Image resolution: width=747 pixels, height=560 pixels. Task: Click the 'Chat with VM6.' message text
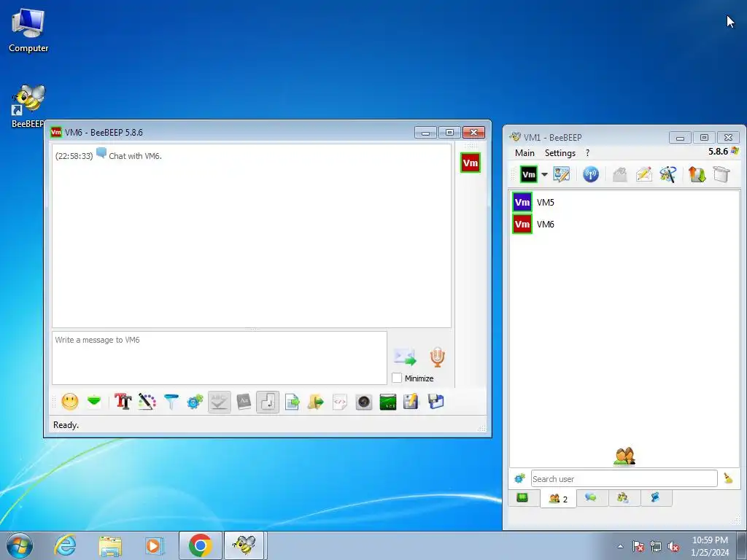135,156
